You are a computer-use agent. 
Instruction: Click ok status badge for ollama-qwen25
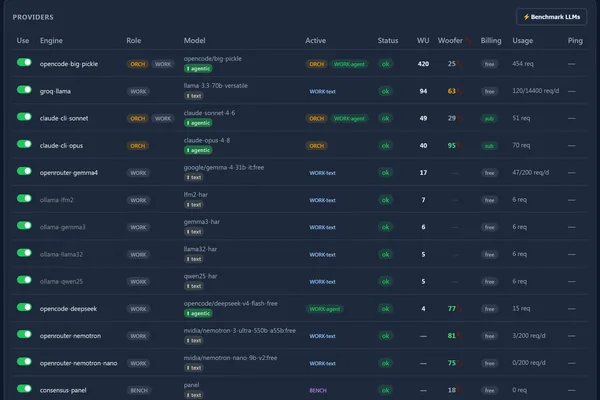pyautogui.click(x=385, y=281)
